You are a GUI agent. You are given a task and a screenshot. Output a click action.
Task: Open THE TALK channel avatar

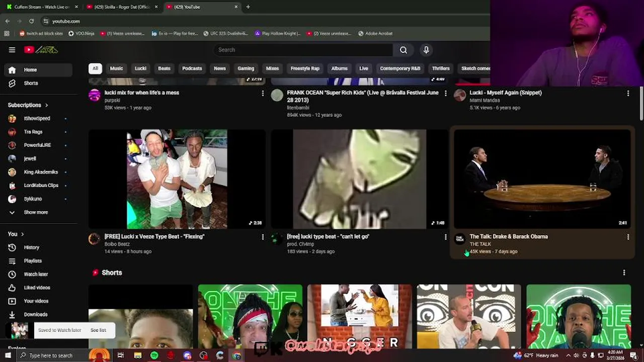[460, 239]
